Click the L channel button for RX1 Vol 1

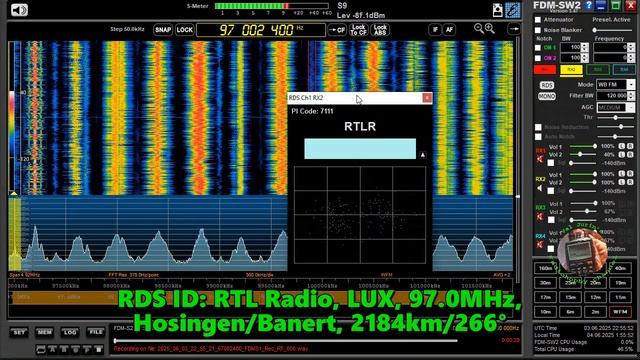click(x=622, y=146)
